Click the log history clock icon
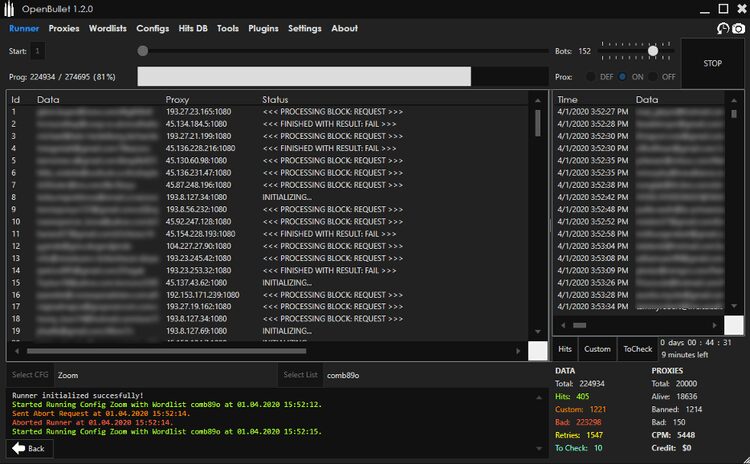This screenshot has height=464, width=750. tap(722, 29)
